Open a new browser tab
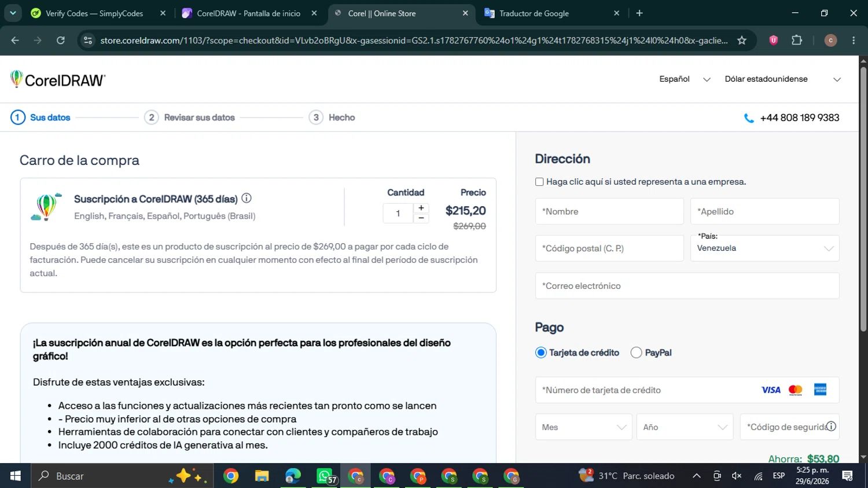 point(639,13)
